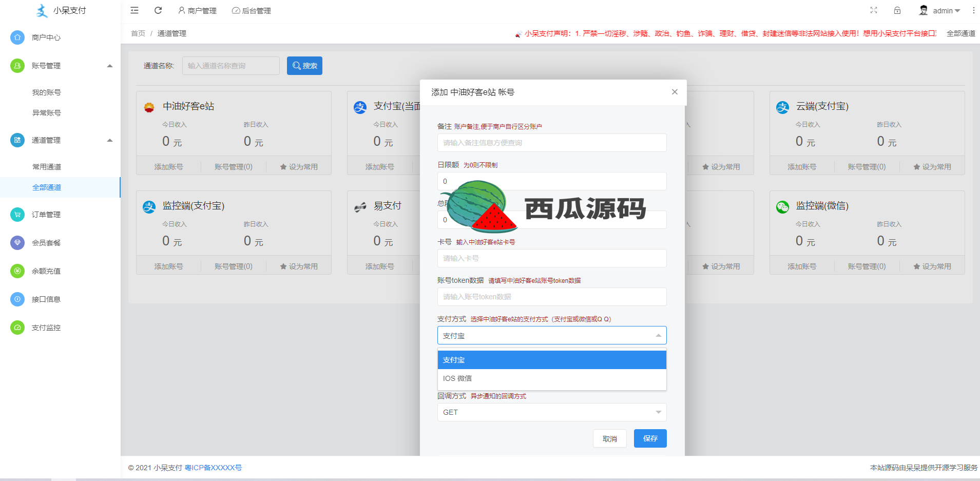
Task: Focus the 日限额 input field
Action: (552, 181)
